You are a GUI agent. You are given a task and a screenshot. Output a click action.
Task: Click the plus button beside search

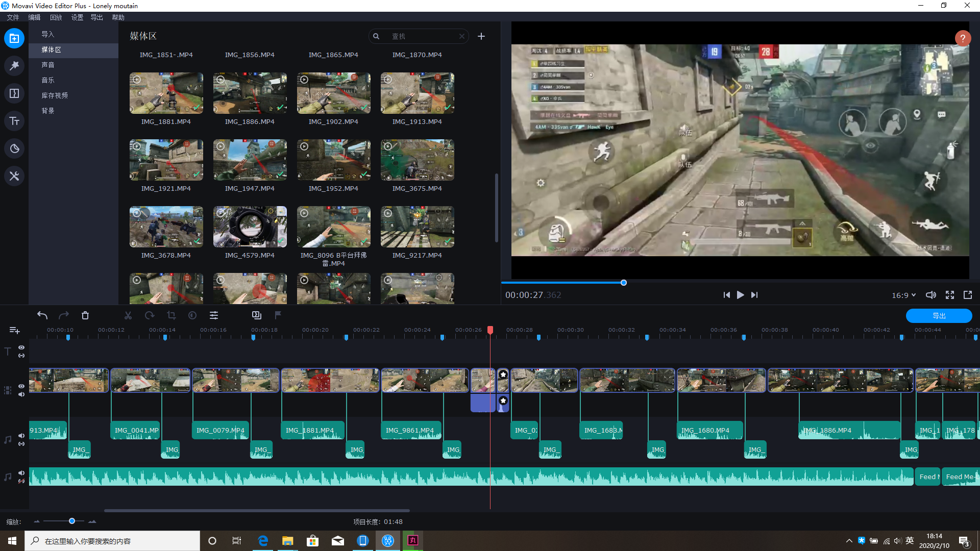481,36
